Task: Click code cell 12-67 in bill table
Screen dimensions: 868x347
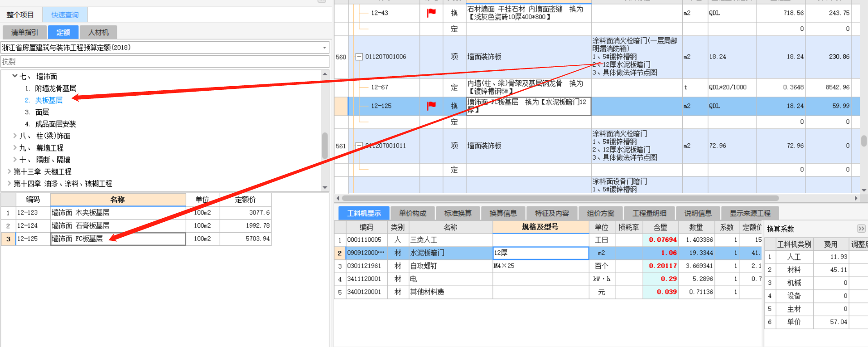Action: 380,87
